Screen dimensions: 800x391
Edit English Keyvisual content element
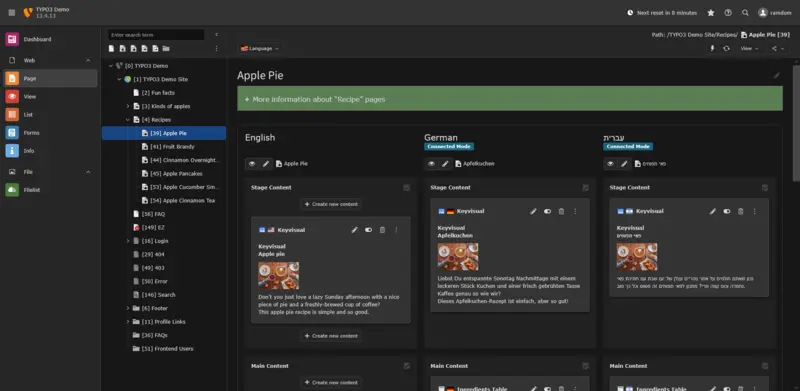[355, 230]
